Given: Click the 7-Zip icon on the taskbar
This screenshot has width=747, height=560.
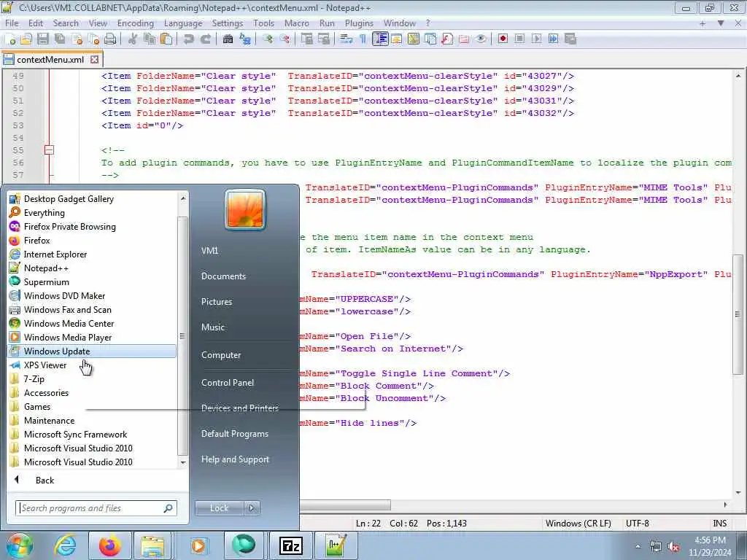Looking at the screenshot, I should (290, 545).
